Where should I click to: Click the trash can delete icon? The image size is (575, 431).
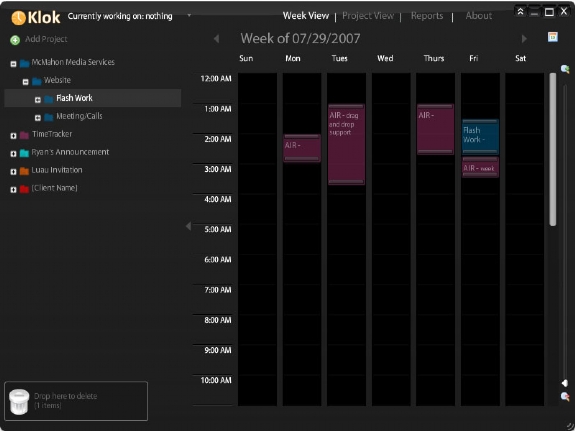point(19,402)
